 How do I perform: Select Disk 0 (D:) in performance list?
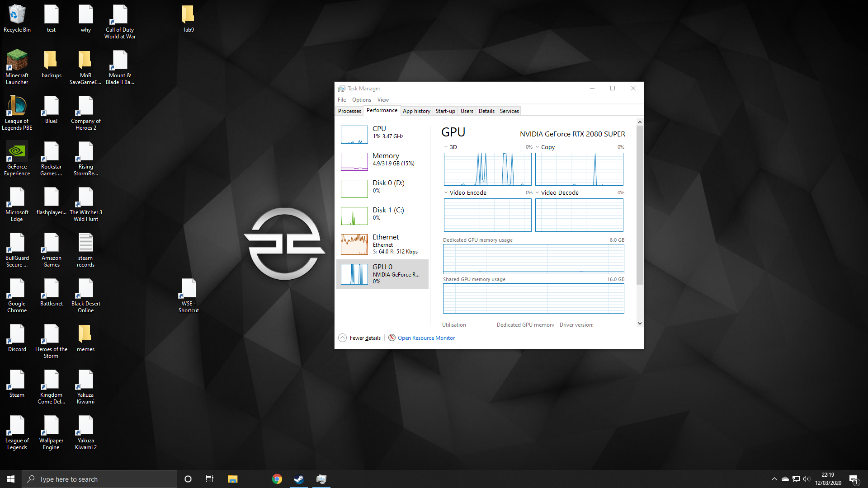pos(382,188)
